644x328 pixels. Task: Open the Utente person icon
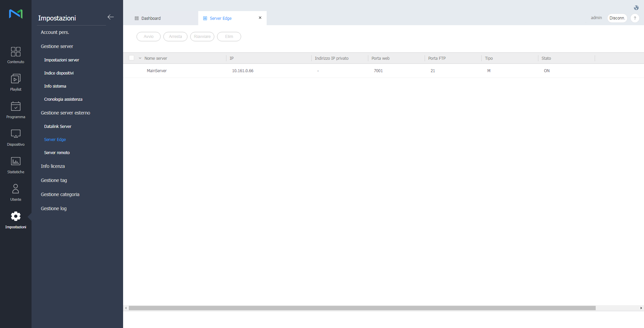[x=15, y=189]
